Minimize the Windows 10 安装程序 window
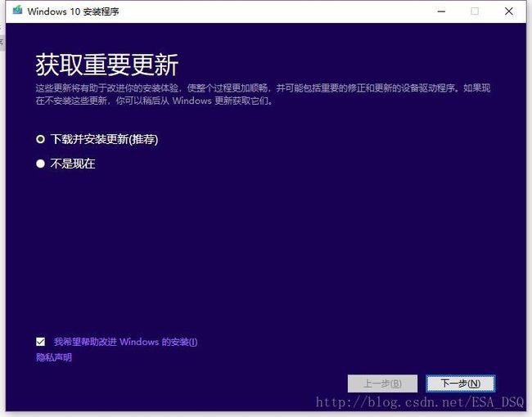 pyautogui.click(x=441, y=11)
